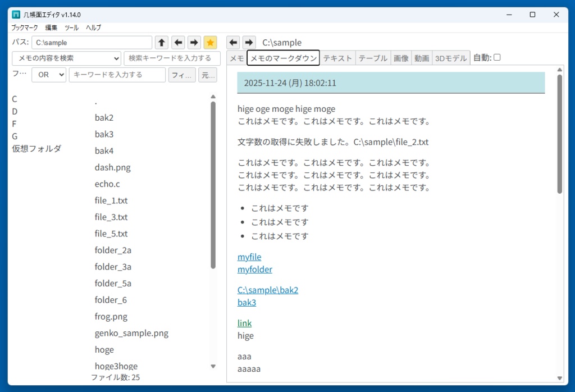The width and height of the screenshot is (575, 392).
Task: Click the file list scrollbar thumb
Action: click(213, 185)
